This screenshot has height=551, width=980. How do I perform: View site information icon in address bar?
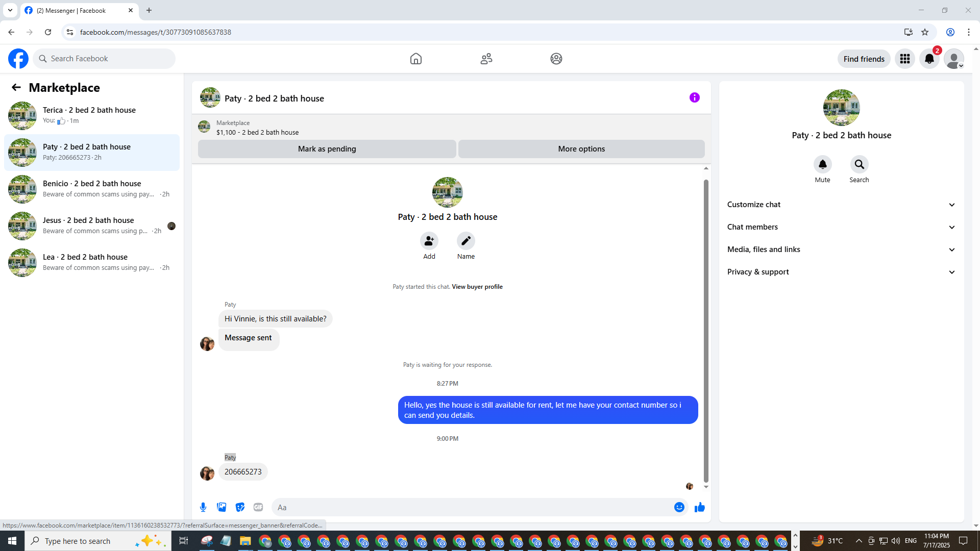click(70, 32)
